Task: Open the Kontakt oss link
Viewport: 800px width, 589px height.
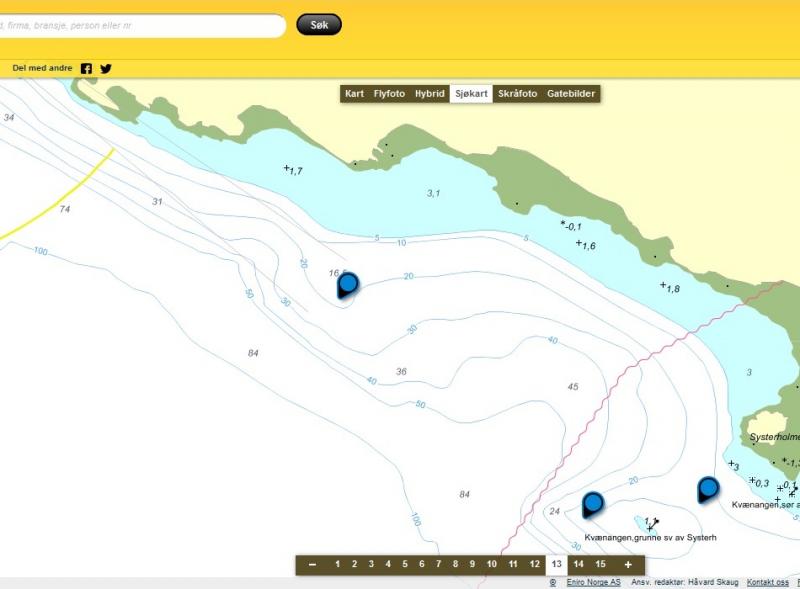Action: [768, 582]
